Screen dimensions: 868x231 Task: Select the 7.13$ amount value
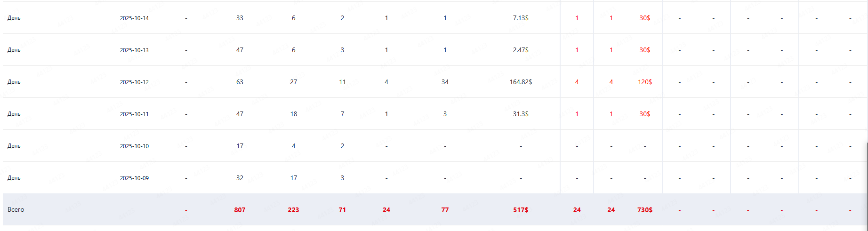click(x=521, y=18)
